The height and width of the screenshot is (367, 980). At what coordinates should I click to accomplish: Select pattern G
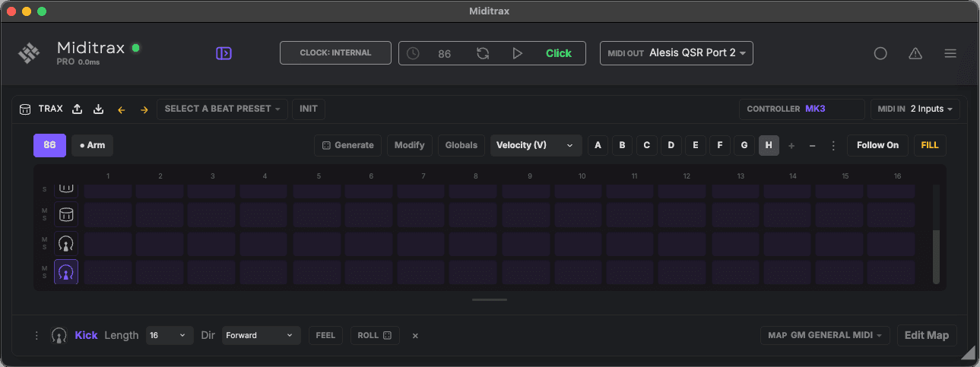[x=744, y=145]
